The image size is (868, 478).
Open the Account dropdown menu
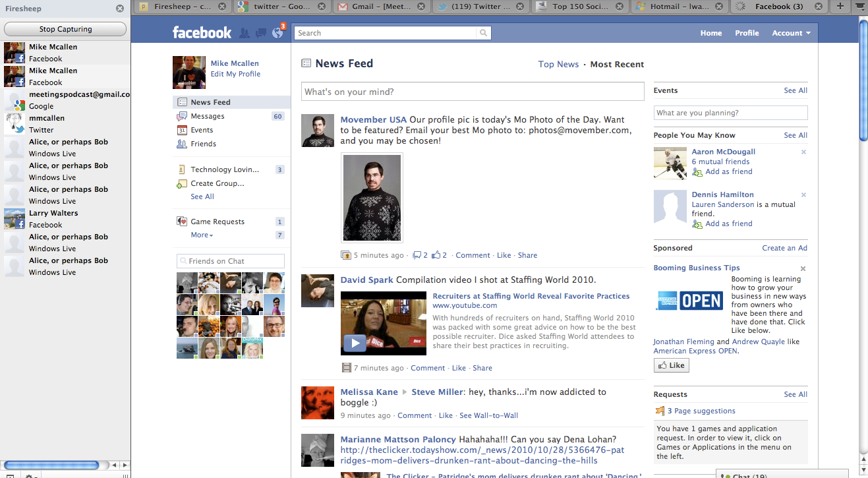pyautogui.click(x=791, y=33)
